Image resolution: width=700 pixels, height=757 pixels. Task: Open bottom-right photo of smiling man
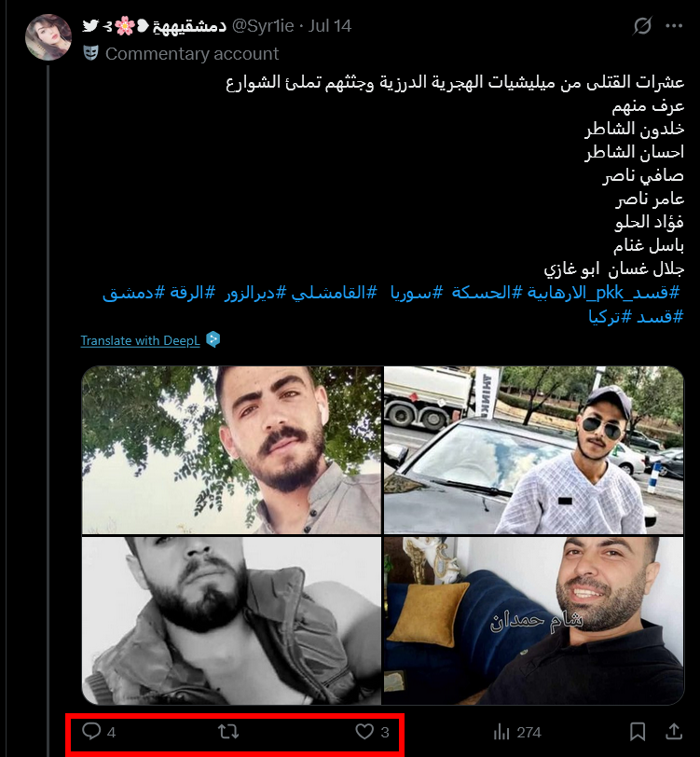click(x=534, y=620)
